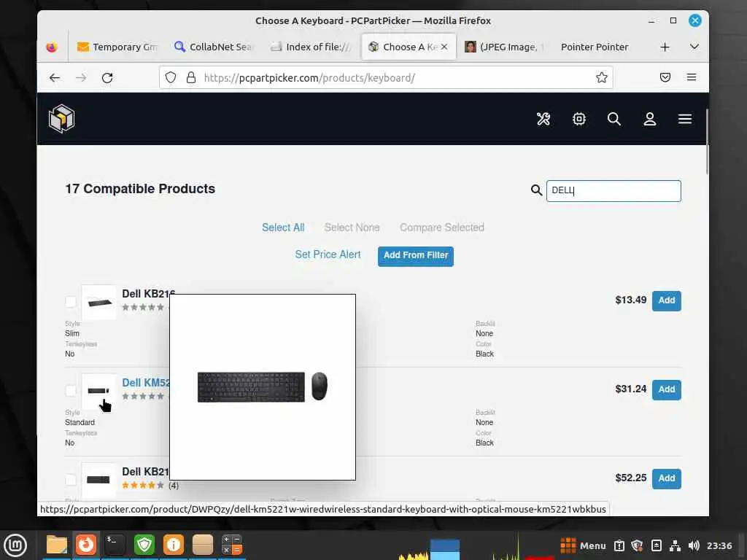Open the Dell KB216 product title
Image resolution: width=747 pixels, height=560 pixels.
pyautogui.click(x=149, y=294)
